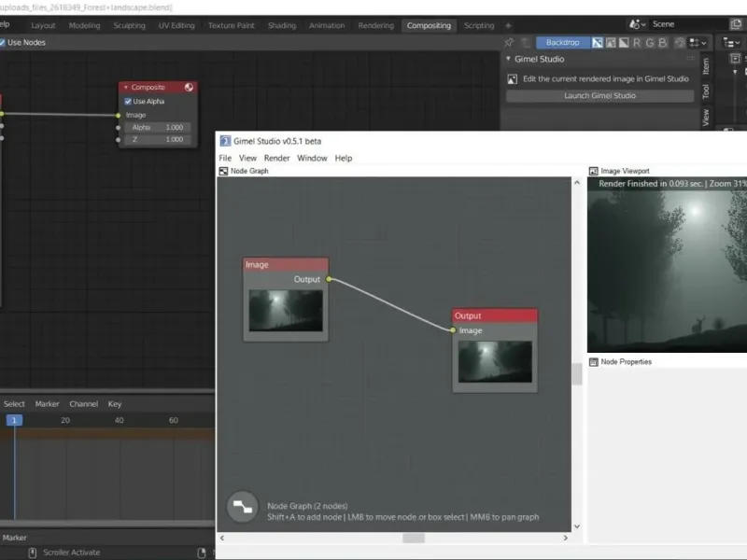747x560 pixels.
Task: Click the round Node Graph icon
Action: point(243,508)
